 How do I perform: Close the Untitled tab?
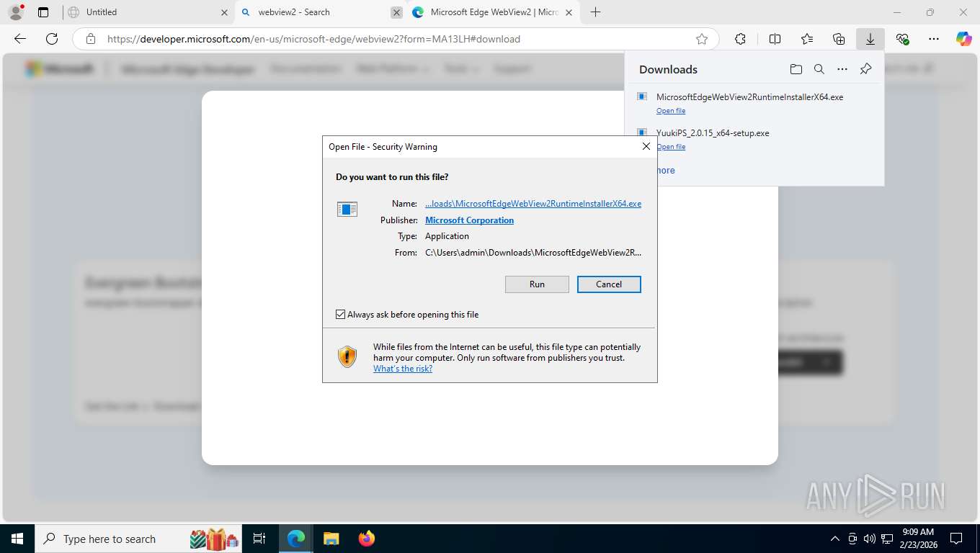click(x=224, y=12)
